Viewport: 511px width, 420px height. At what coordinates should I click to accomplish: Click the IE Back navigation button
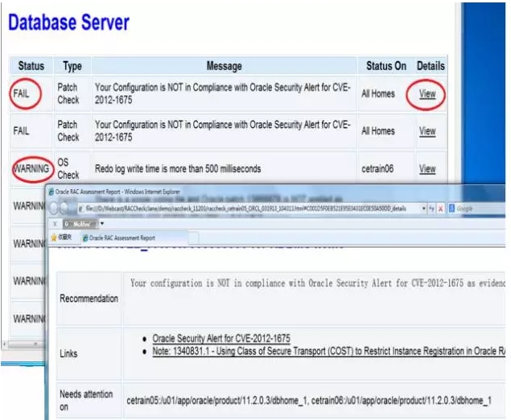pyautogui.click(x=55, y=208)
